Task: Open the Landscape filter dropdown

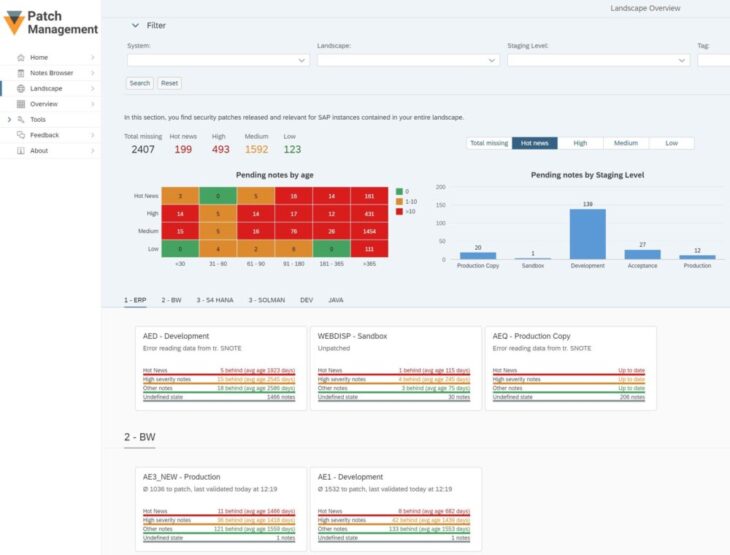Action: 408,60
